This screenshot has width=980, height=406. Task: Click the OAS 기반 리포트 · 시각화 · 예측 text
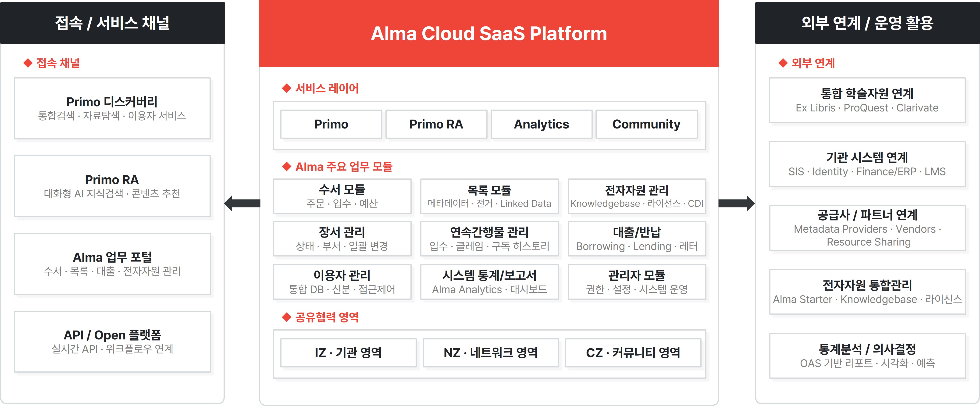(867, 363)
